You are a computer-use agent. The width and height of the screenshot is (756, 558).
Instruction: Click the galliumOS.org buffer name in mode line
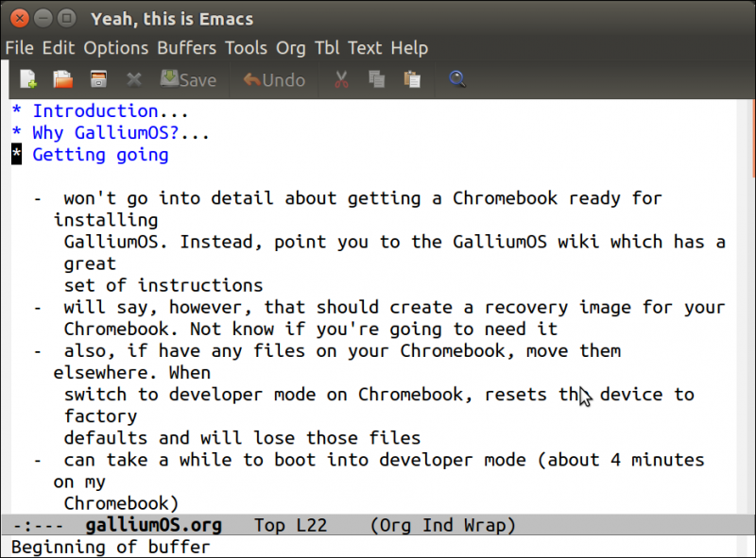(x=153, y=525)
